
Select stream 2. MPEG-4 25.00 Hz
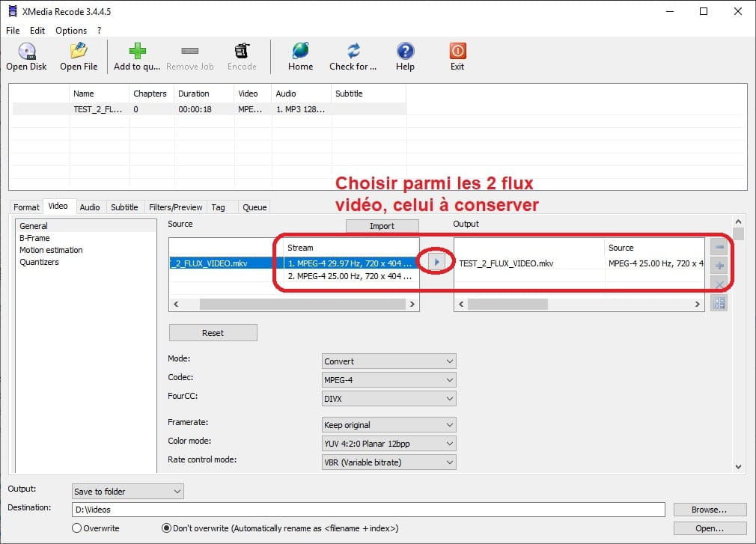click(x=350, y=276)
